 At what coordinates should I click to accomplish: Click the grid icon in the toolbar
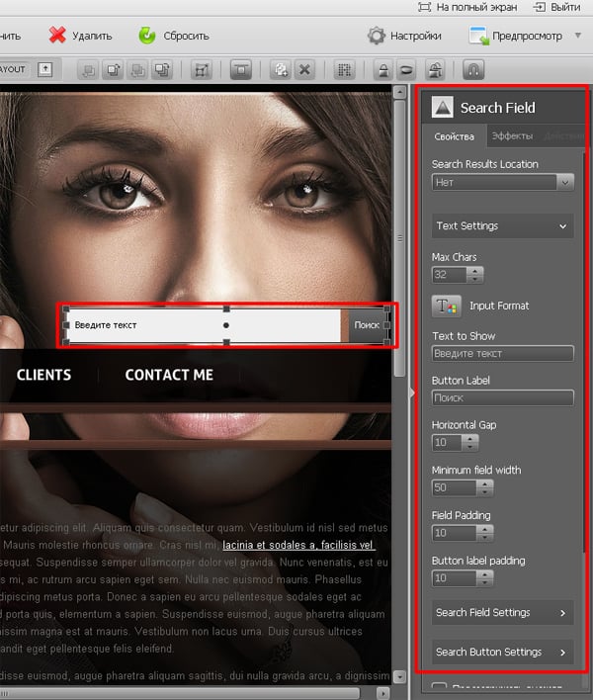[344, 70]
